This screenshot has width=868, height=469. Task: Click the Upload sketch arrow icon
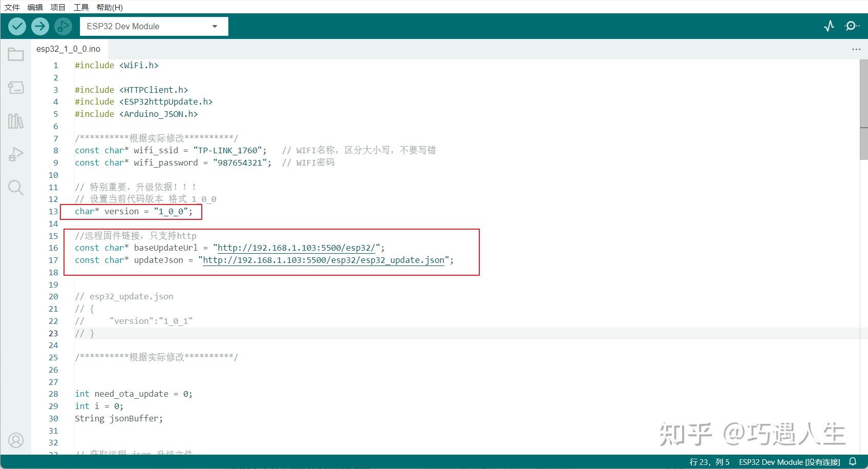pyautogui.click(x=40, y=26)
